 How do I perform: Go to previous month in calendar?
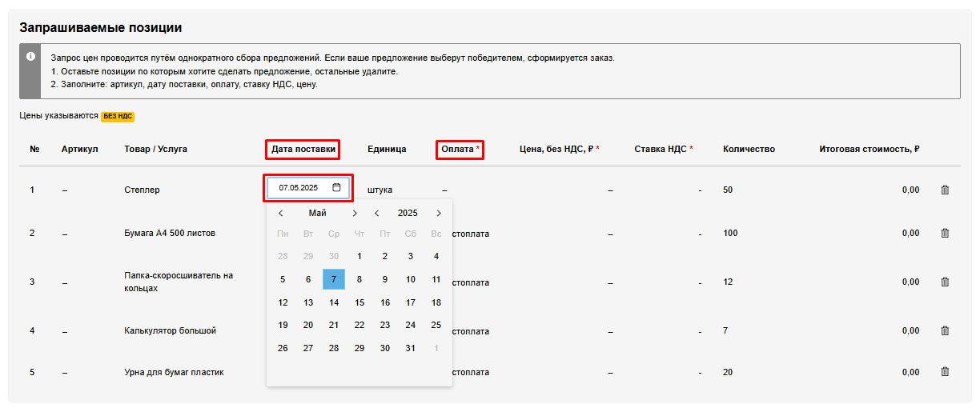click(x=280, y=214)
